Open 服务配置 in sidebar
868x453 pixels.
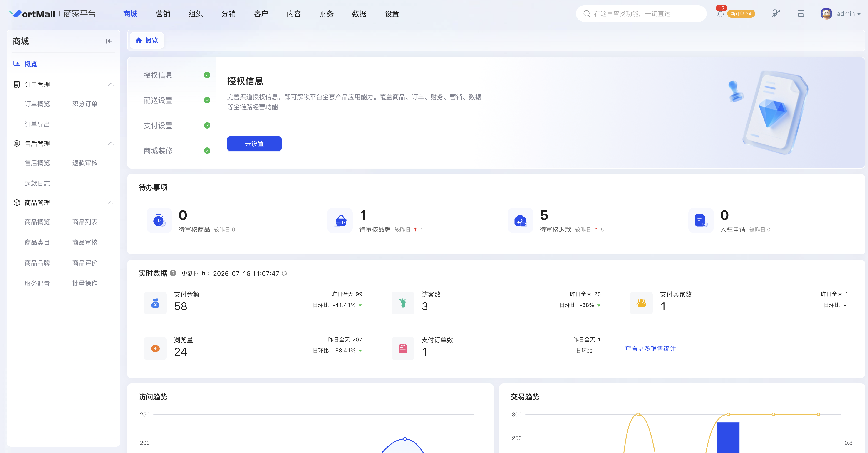(37, 284)
